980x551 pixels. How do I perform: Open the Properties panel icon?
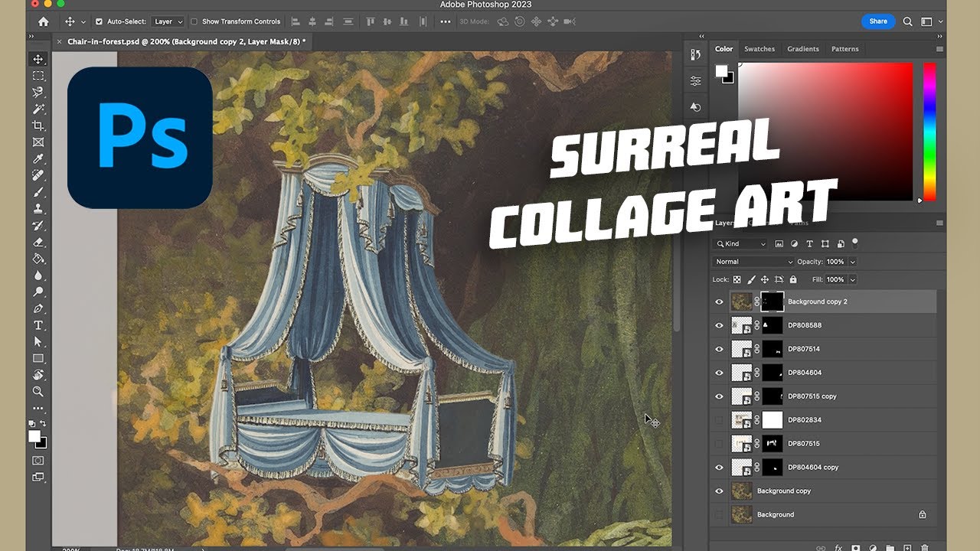tap(695, 80)
